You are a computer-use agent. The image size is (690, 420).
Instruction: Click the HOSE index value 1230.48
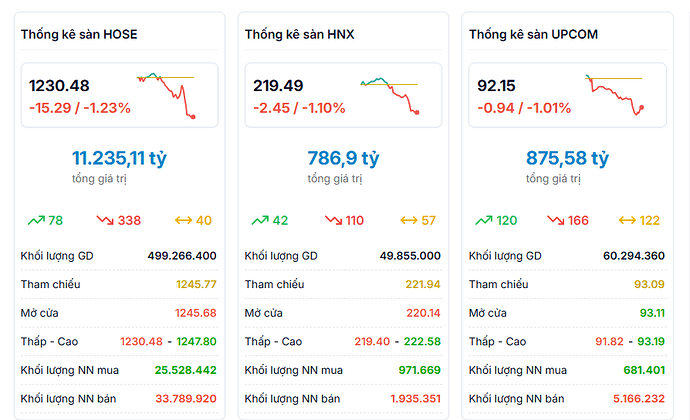tap(59, 86)
